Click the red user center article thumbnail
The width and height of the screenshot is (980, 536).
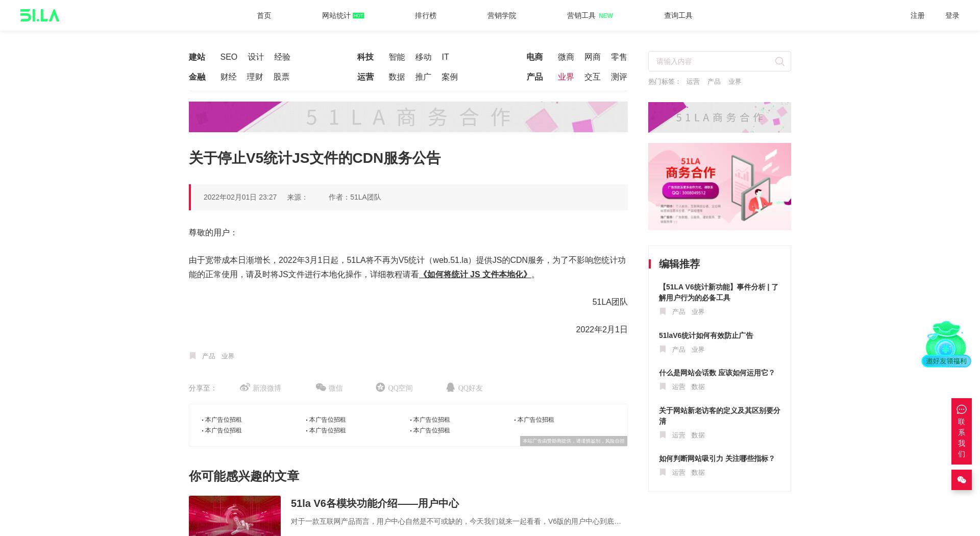235,516
